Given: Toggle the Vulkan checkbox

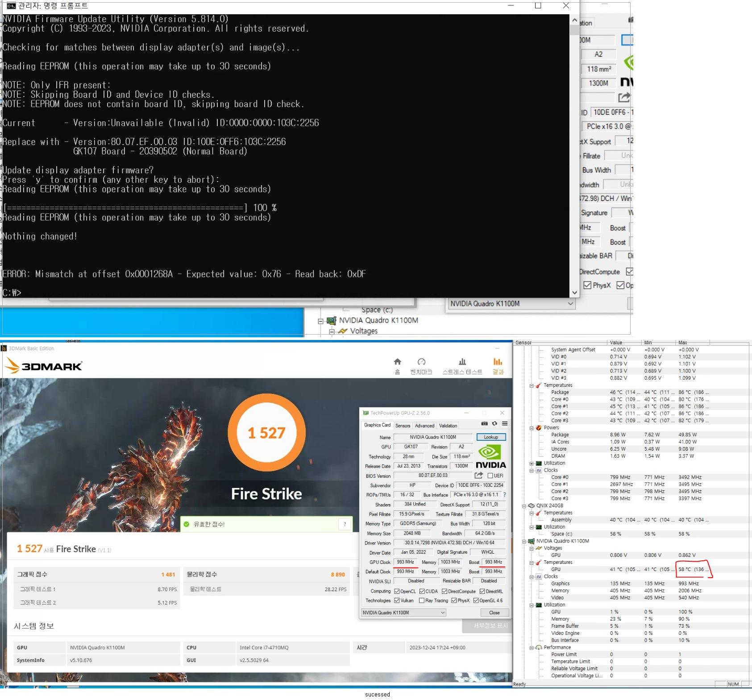Looking at the screenshot, I should click(x=397, y=601).
